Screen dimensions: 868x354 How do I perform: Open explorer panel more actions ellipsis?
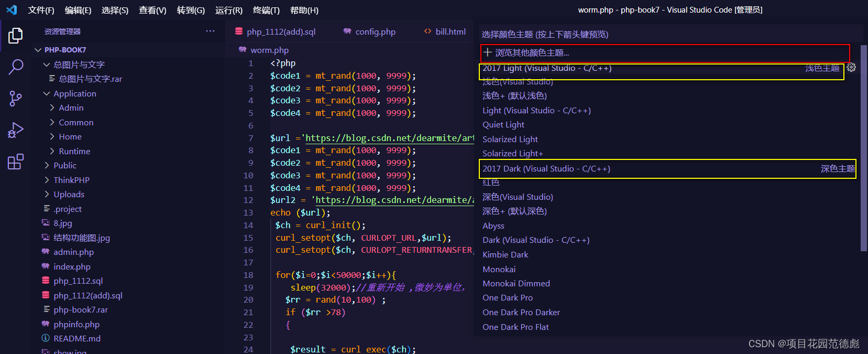tap(210, 31)
